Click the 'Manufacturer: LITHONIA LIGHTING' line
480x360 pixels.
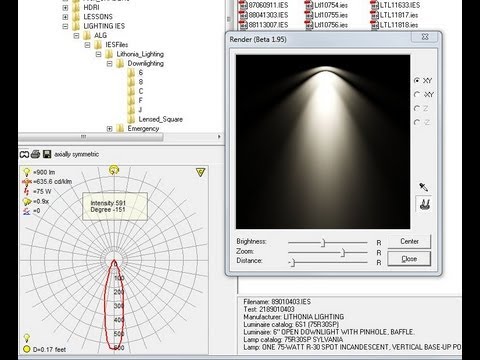[x=293, y=317]
